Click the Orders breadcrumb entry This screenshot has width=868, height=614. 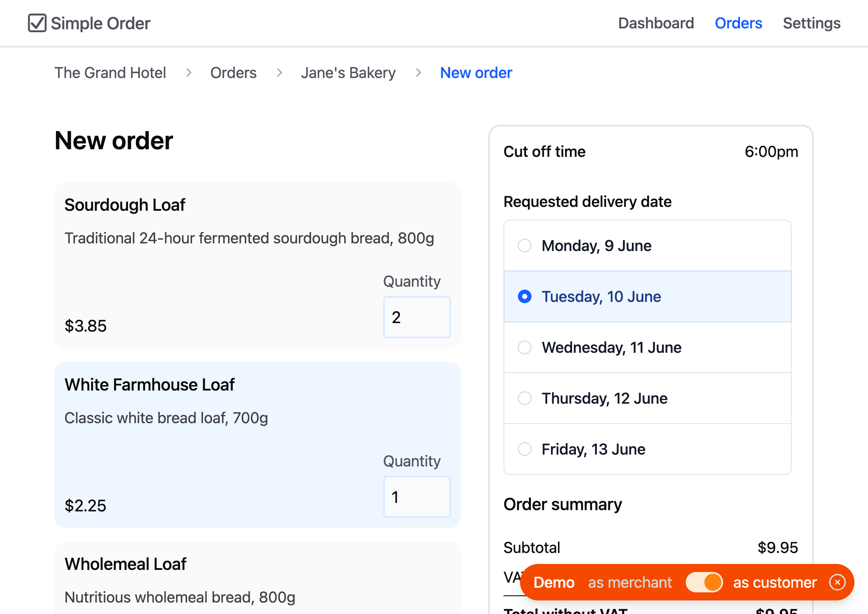click(234, 73)
